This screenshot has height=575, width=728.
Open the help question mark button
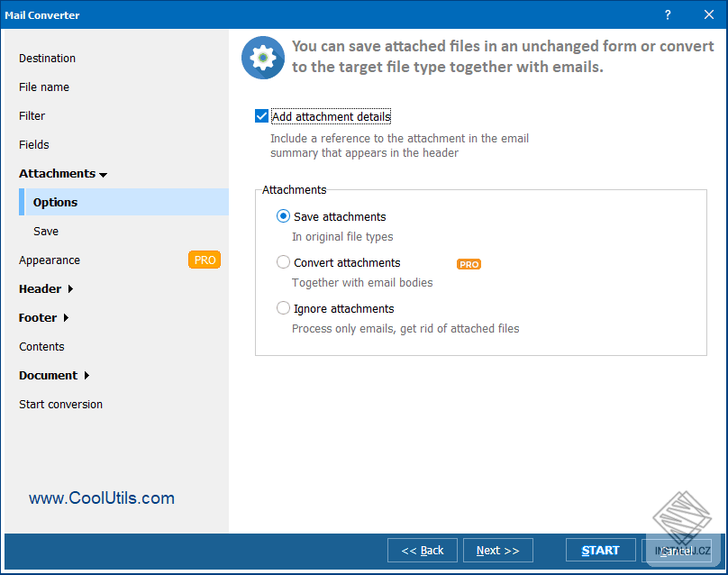point(668,14)
